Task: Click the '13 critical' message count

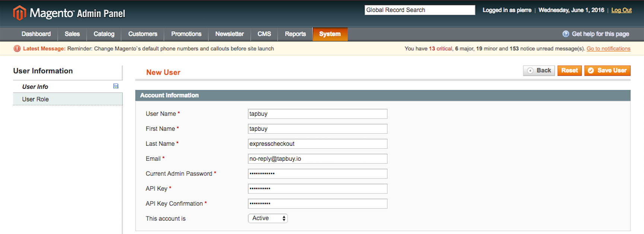Action: (440, 48)
